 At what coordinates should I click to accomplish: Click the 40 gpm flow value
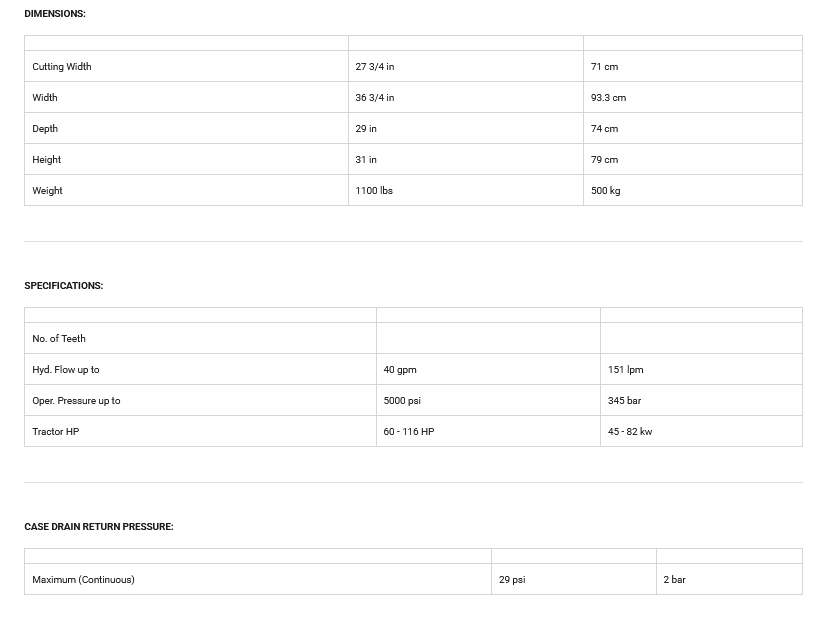400,370
